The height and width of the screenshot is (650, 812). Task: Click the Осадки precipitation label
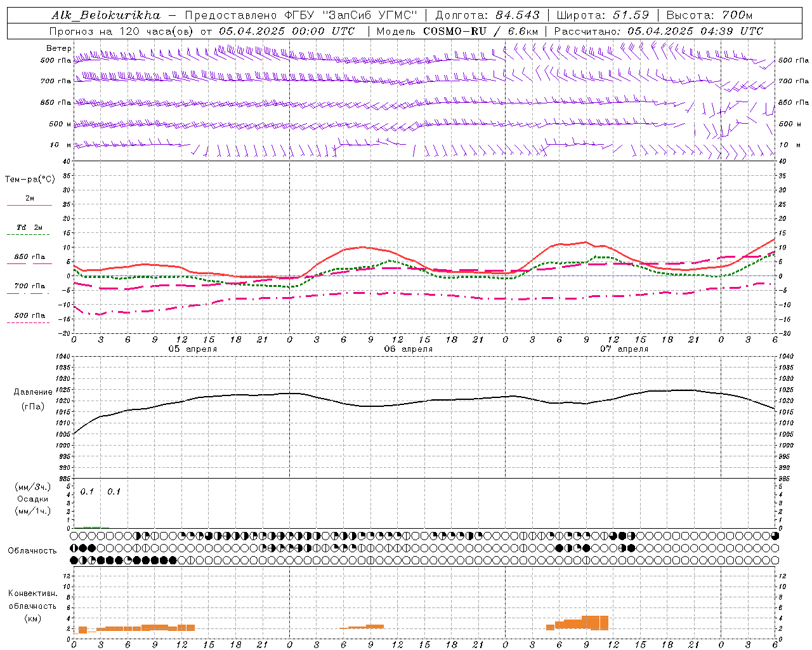[33, 499]
